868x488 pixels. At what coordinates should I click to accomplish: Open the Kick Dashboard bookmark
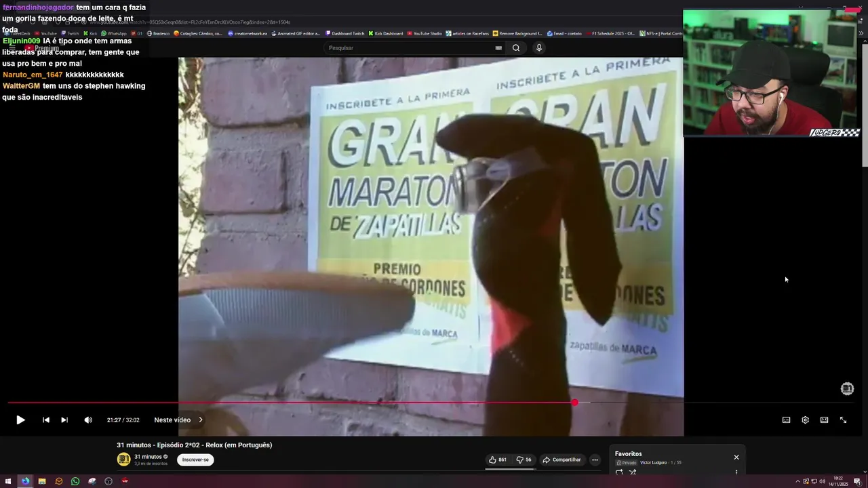click(386, 33)
